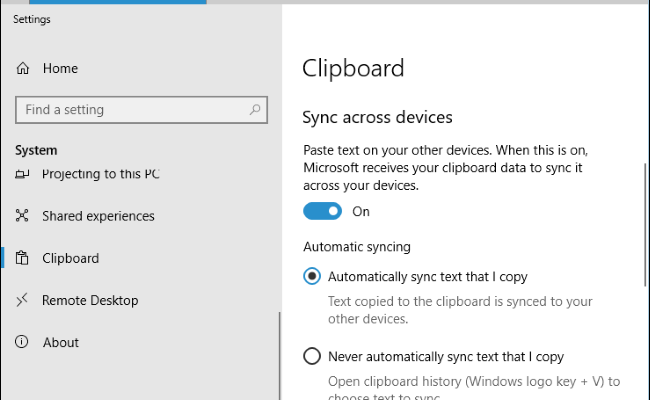Click the magnifier icon in search box
650x400 pixels.
pos(255,109)
